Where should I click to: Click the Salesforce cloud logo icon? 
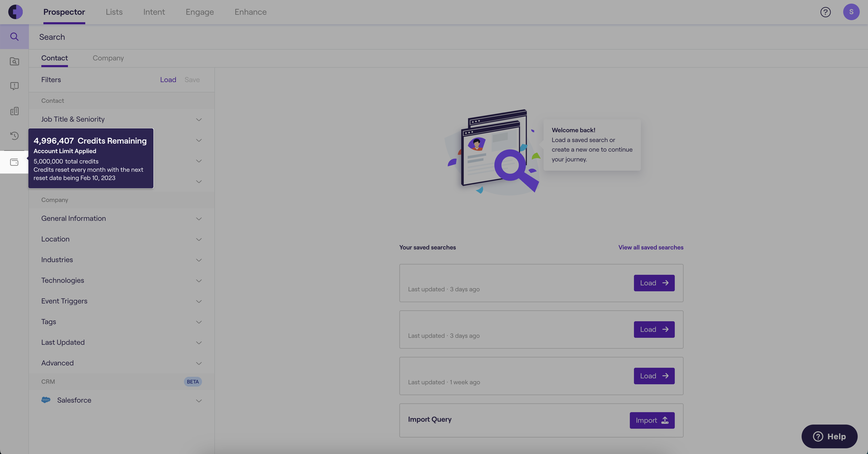coord(46,400)
